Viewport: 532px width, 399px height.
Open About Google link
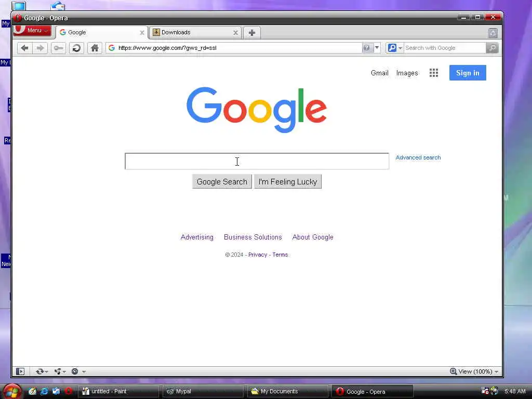tap(313, 237)
